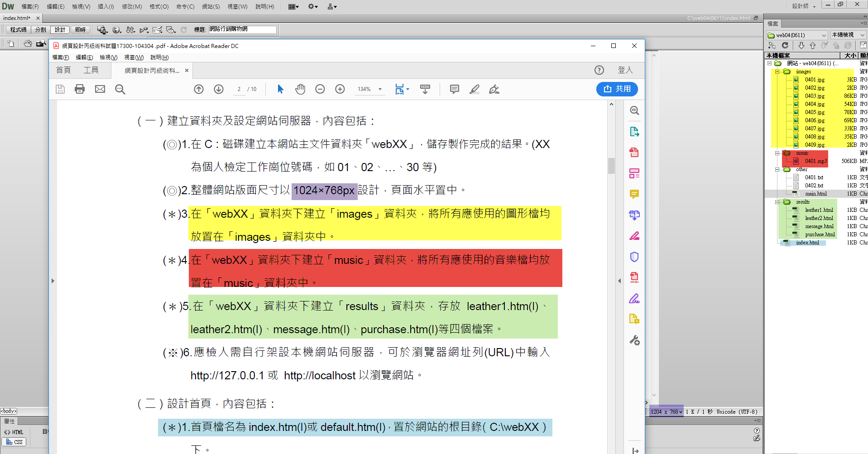This screenshot has width=868, height=454.
Task: Go to the previous PDF page
Action: point(199,89)
